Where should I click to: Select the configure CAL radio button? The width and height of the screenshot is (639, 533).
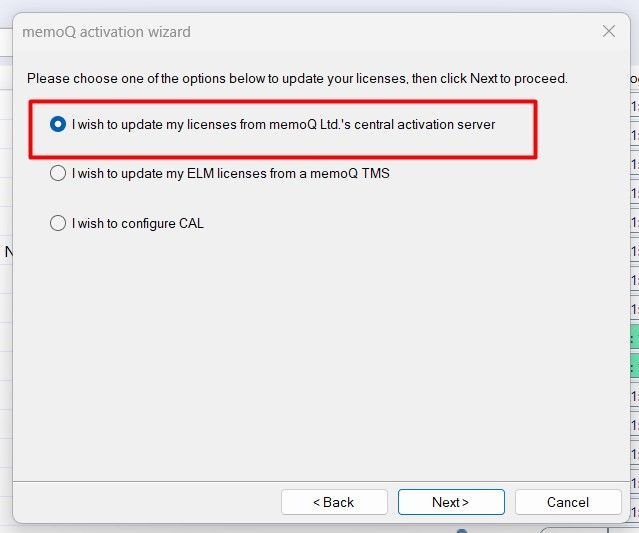point(58,223)
